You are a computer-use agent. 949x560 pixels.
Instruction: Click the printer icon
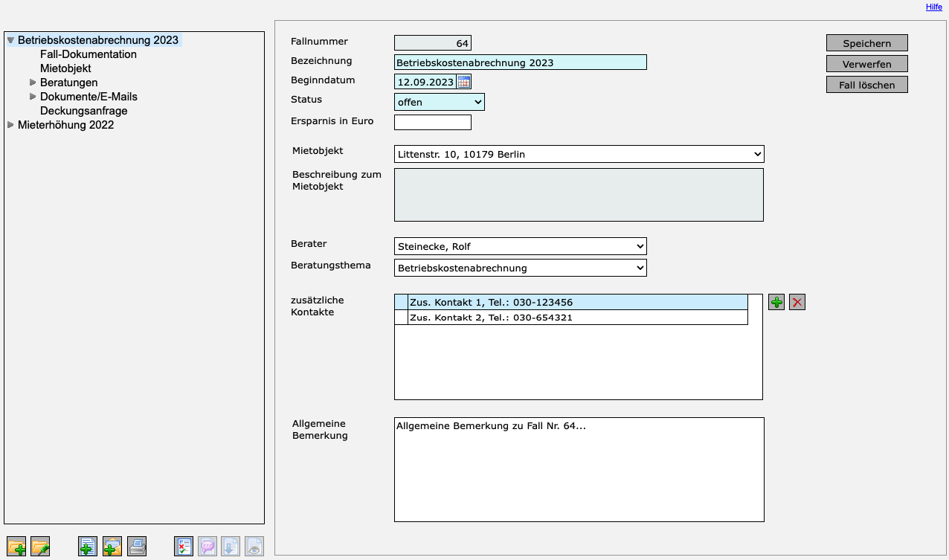[x=137, y=547]
